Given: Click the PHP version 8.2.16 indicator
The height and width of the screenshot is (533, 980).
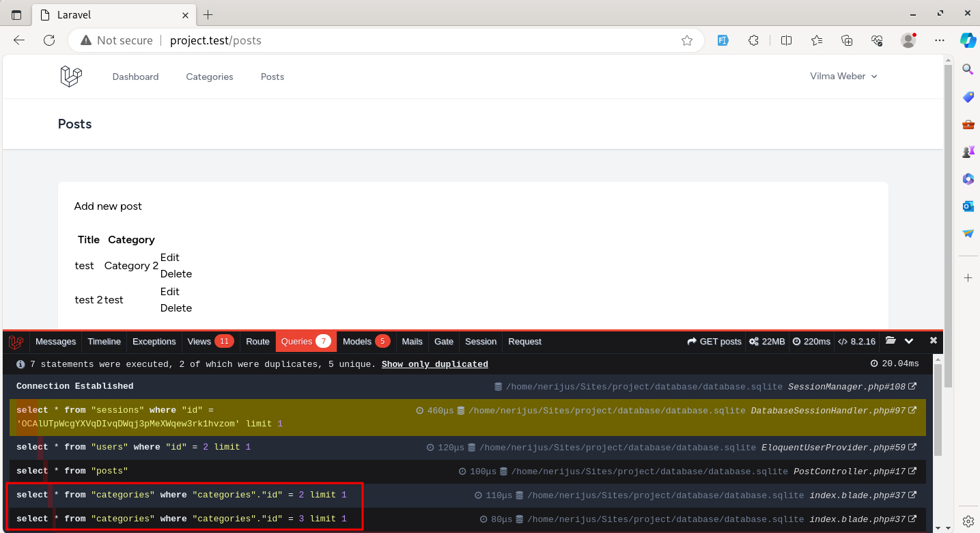Looking at the screenshot, I should click(x=856, y=341).
